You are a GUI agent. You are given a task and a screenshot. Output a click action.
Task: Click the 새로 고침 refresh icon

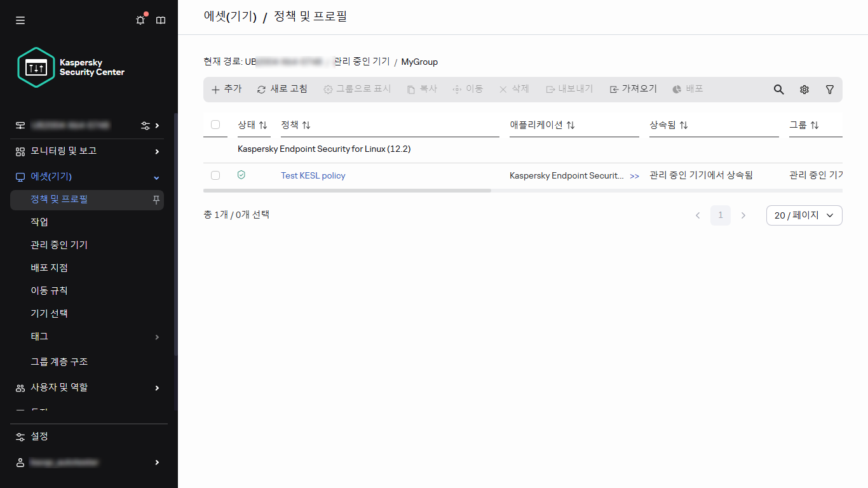tap(261, 89)
